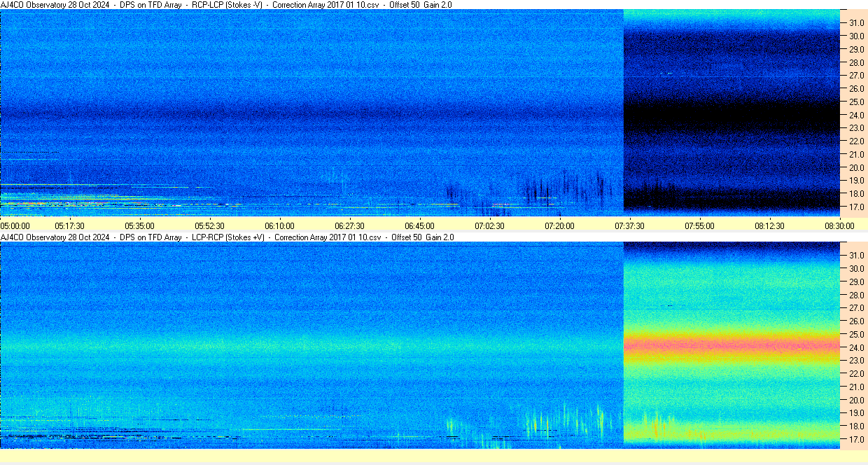Click 27.0 frequency label in LCP-RCP panel

tap(857, 308)
